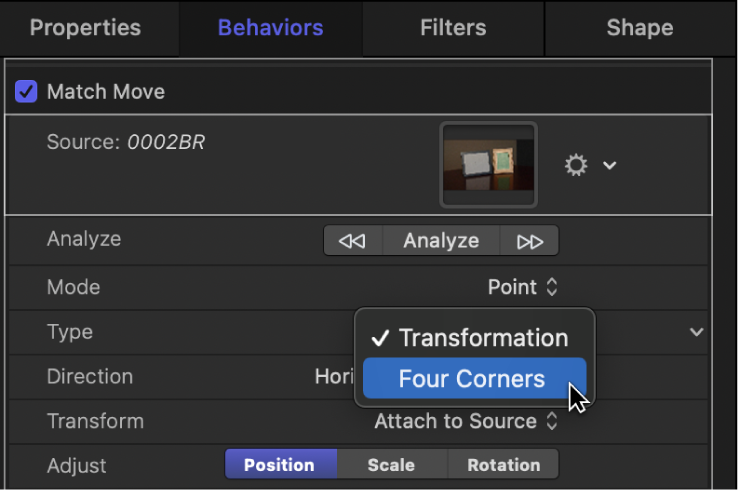Select the Behaviors tab
739x492 pixels.
click(270, 28)
